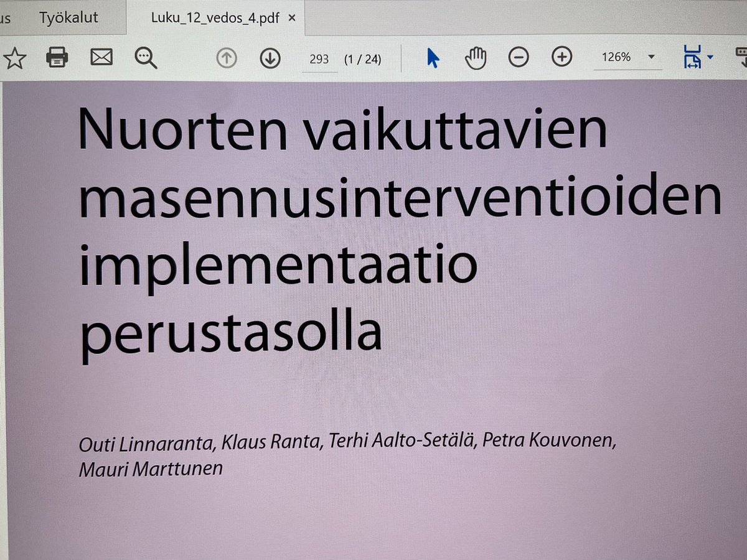This screenshot has width=747, height=560.
Task: Open the 126% zoom level dropdown
Action: tap(651, 57)
